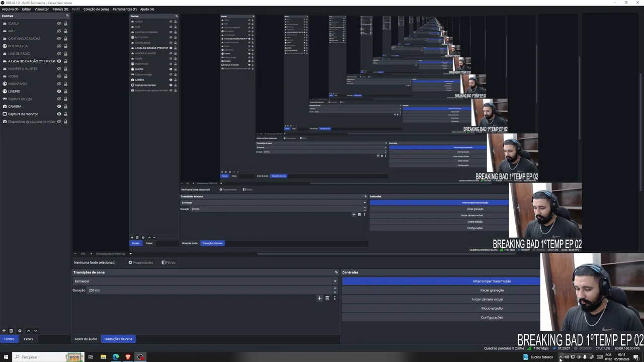Open transition options three-dot menu

coord(335,298)
